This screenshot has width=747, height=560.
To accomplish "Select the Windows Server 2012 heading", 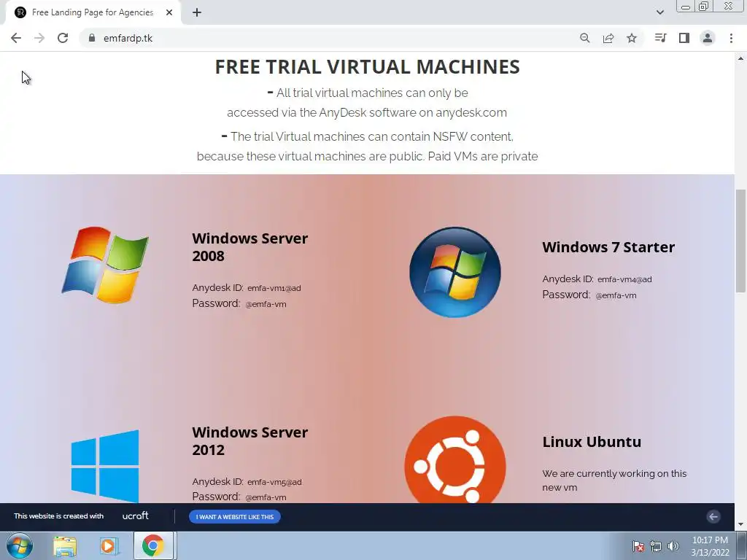I will [x=250, y=441].
